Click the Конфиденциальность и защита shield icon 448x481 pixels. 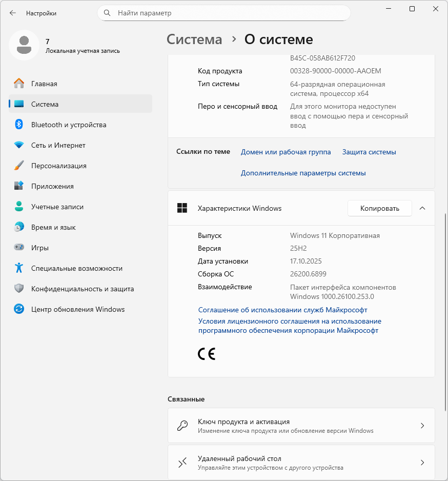point(19,289)
